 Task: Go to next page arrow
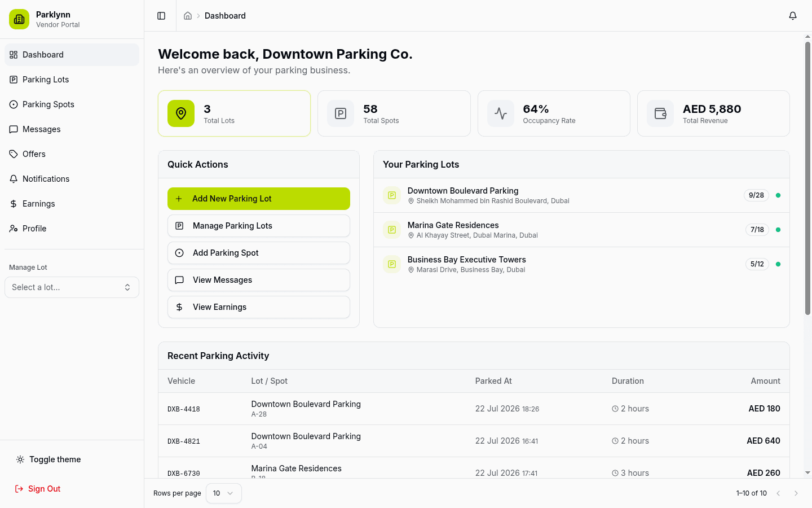point(796,493)
